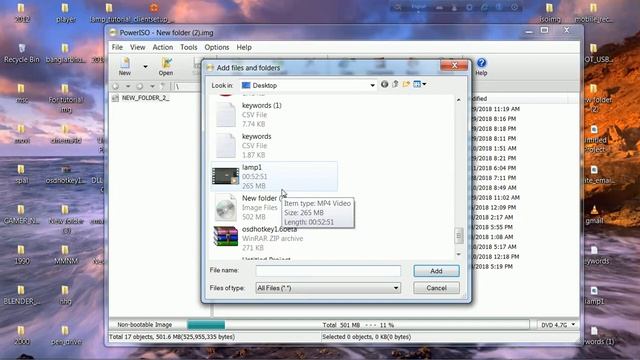Open the Action menu
This screenshot has height=360, width=640.
click(x=162, y=47)
